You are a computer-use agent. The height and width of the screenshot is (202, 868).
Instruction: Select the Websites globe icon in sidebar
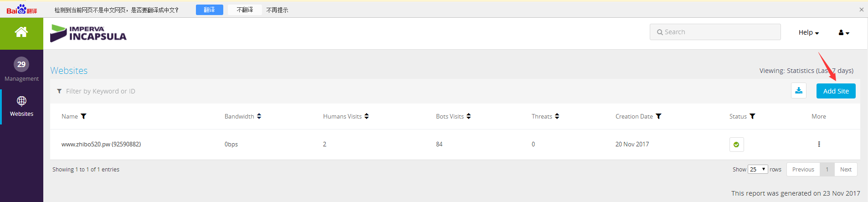(21, 101)
